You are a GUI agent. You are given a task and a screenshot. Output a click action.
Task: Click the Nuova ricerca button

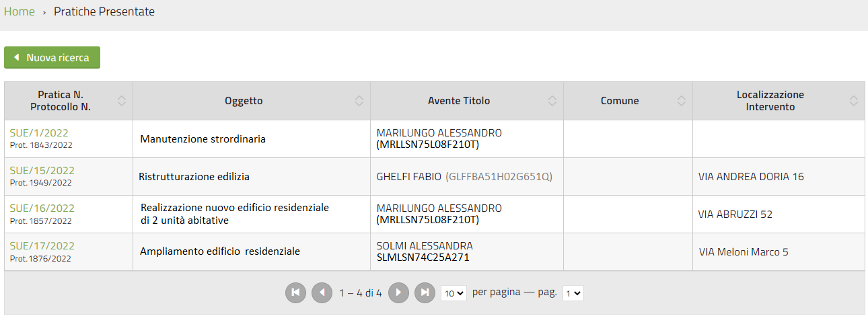coord(52,58)
